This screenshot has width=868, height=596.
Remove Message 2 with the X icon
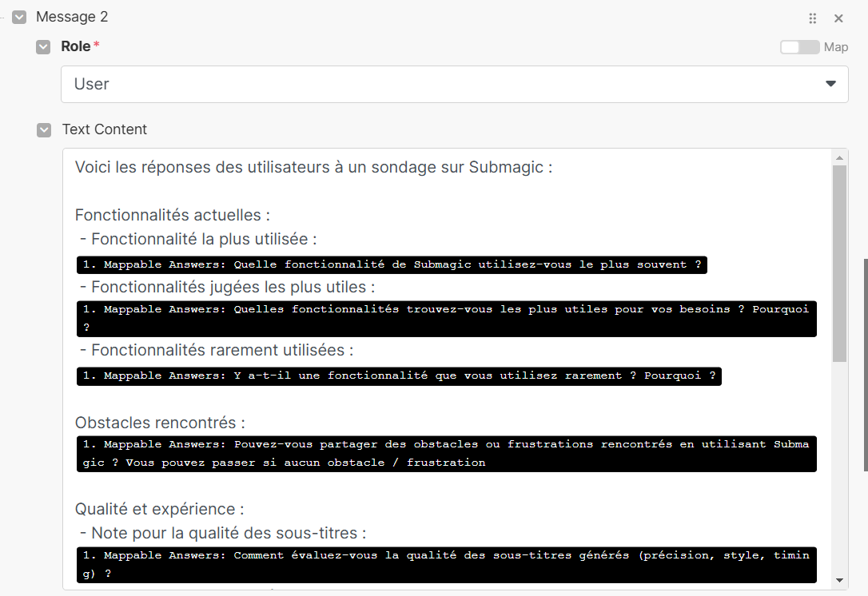838,18
